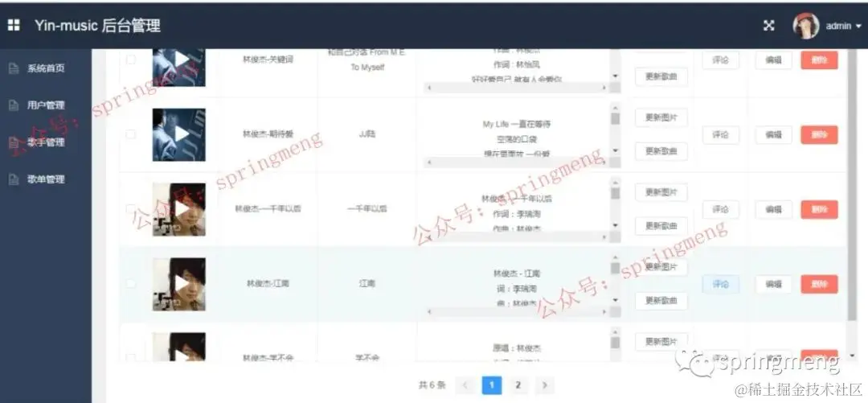Click the song name text 林俊杰-江南
The image size is (868, 403).
(x=268, y=284)
